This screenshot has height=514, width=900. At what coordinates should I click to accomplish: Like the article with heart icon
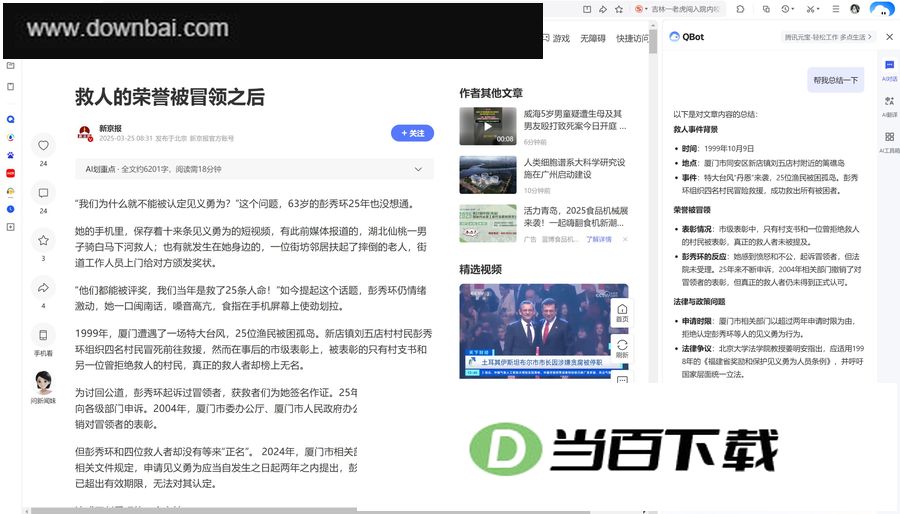coord(43,146)
